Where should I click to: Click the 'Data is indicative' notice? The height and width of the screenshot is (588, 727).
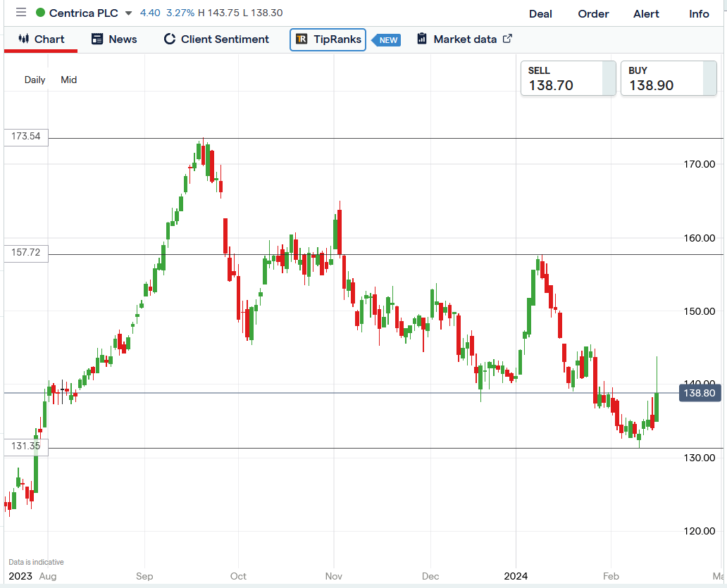point(36,562)
